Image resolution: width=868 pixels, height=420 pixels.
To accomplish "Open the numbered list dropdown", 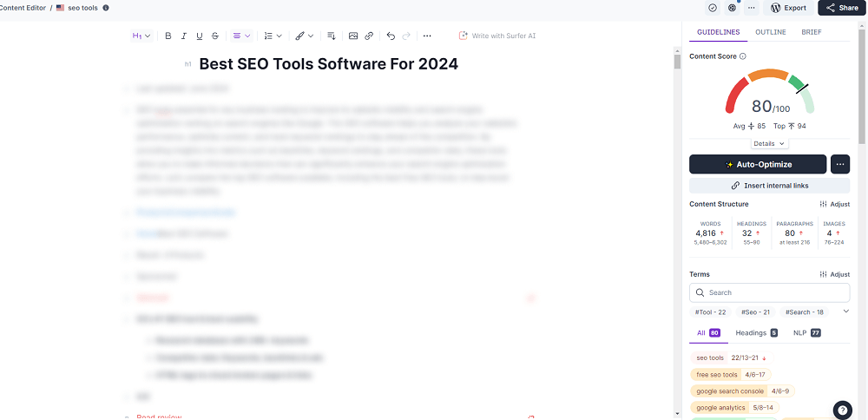I will [x=273, y=36].
